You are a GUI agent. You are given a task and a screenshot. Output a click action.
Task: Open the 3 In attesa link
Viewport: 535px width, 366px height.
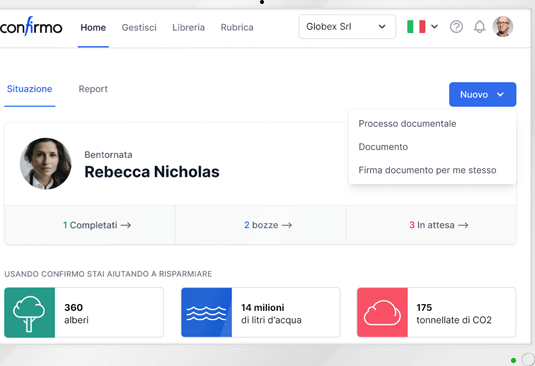pos(438,225)
